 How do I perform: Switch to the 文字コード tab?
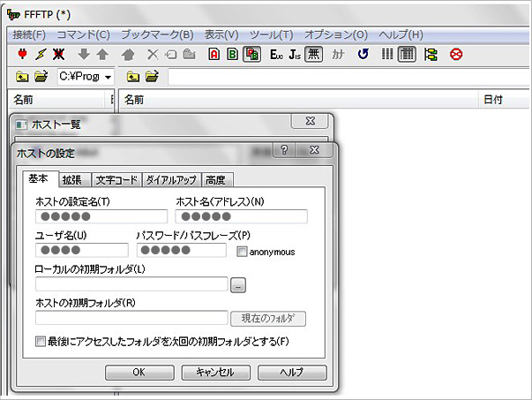[116, 180]
